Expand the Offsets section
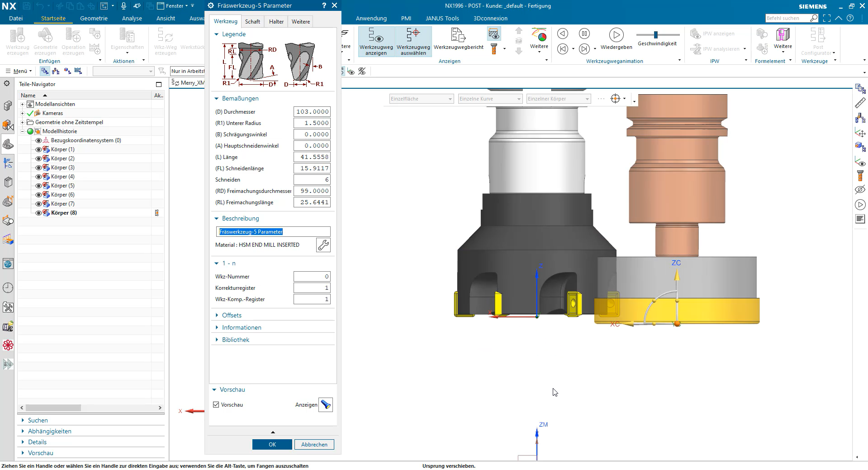The width and height of the screenshot is (868, 470). pyautogui.click(x=232, y=315)
